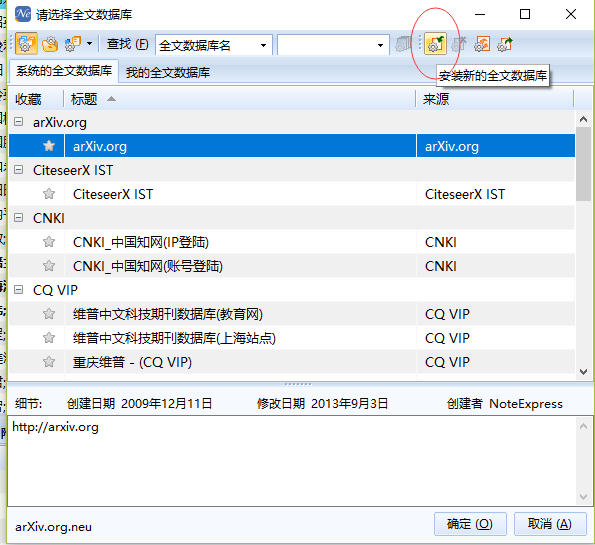Open the 全文数据库名 search field dropdown

263,46
